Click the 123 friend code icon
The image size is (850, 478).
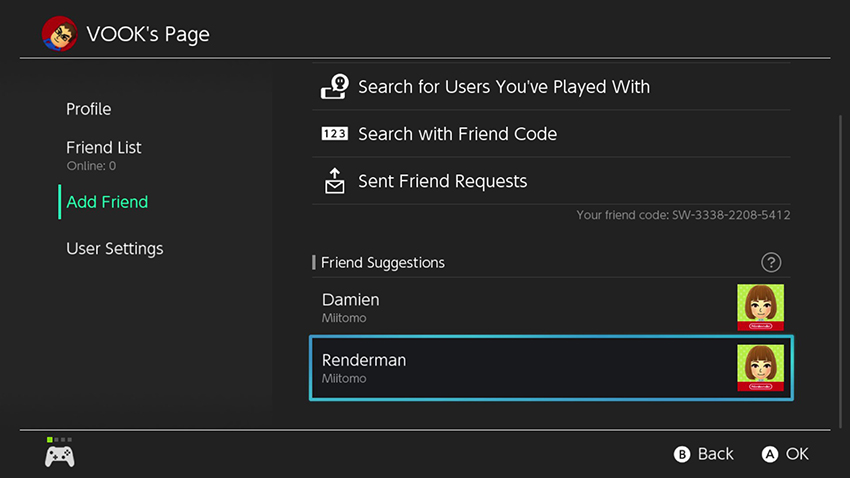pos(334,134)
